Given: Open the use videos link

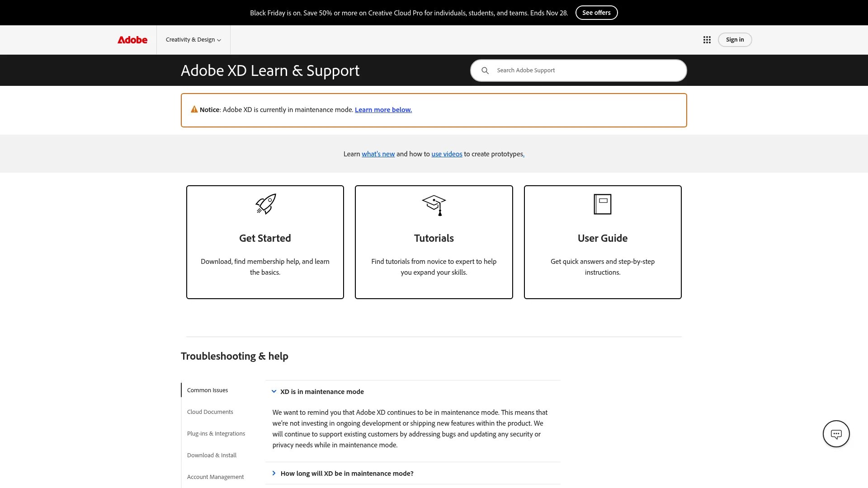Looking at the screenshot, I should 447,154.
